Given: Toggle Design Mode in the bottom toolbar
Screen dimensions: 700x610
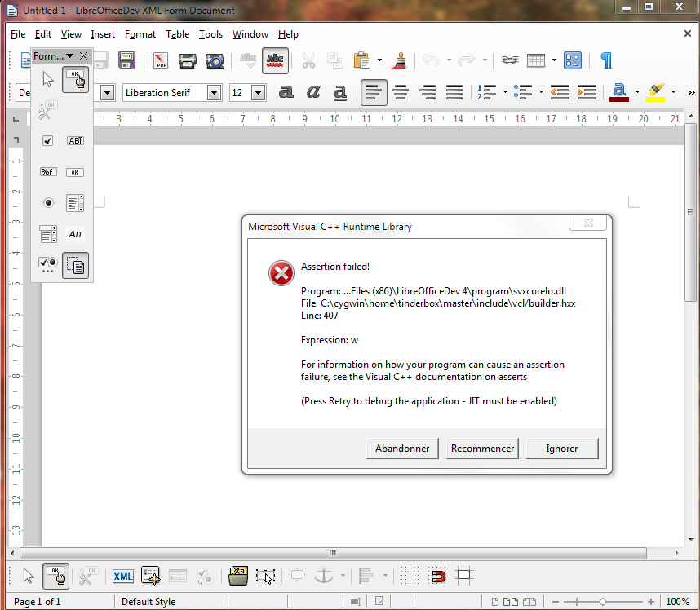Looking at the screenshot, I should tap(56, 577).
